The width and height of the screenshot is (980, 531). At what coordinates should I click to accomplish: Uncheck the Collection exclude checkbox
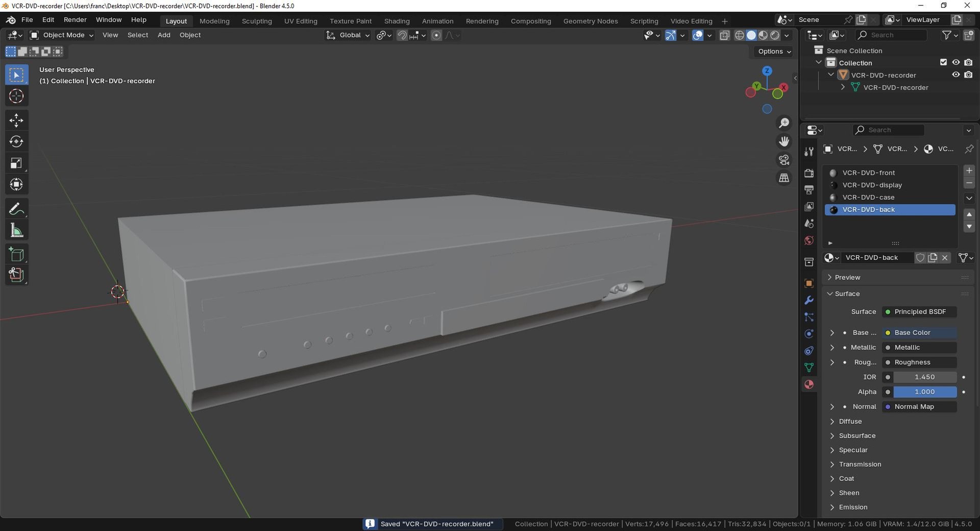pos(944,62)
